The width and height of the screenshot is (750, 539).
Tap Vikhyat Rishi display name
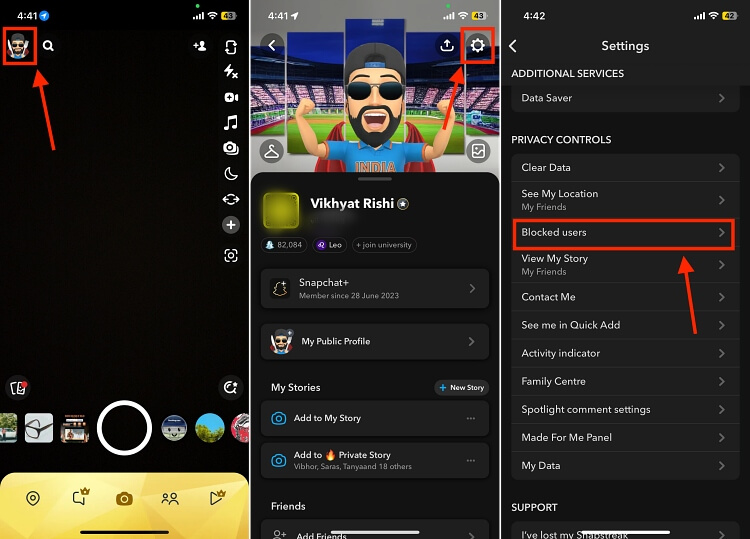(352, 204)
